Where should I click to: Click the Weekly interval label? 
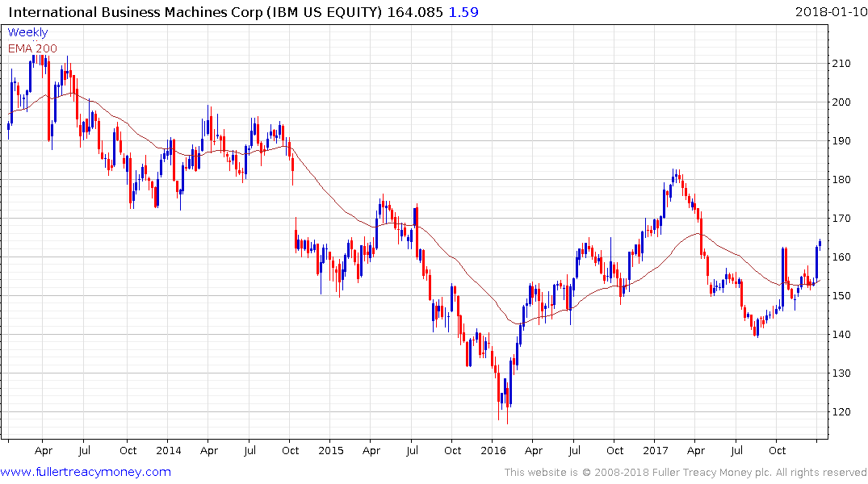27,32
